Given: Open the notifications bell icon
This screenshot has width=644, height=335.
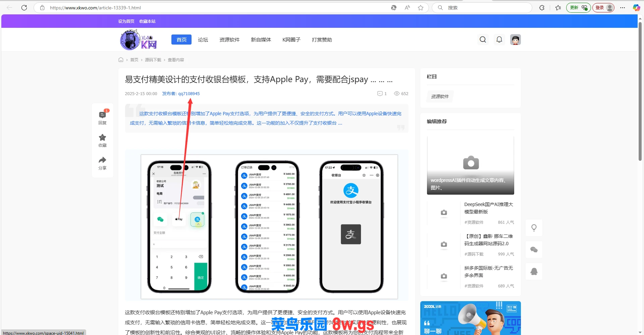Looking at the screenshot, I should pos(499,40).
